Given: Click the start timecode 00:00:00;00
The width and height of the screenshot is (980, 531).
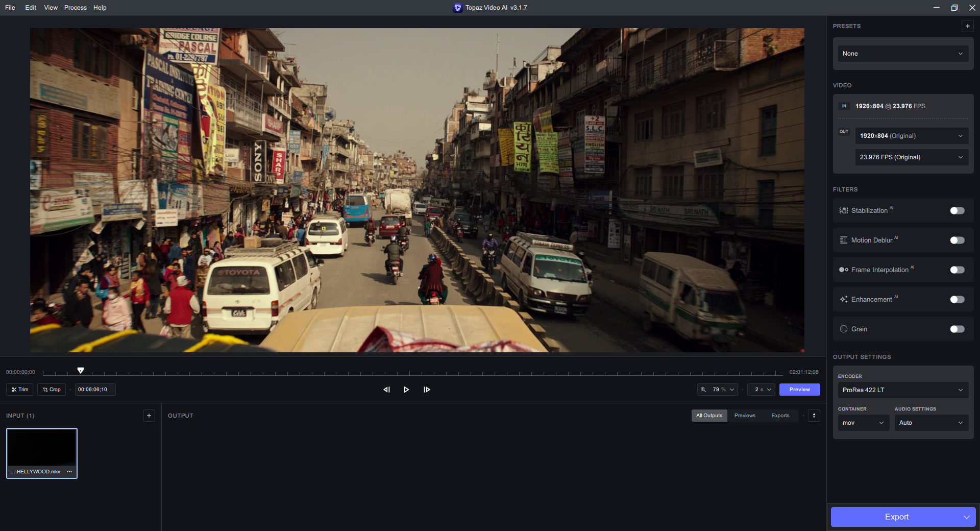Looking at the screenshot, I should point(20,372).
